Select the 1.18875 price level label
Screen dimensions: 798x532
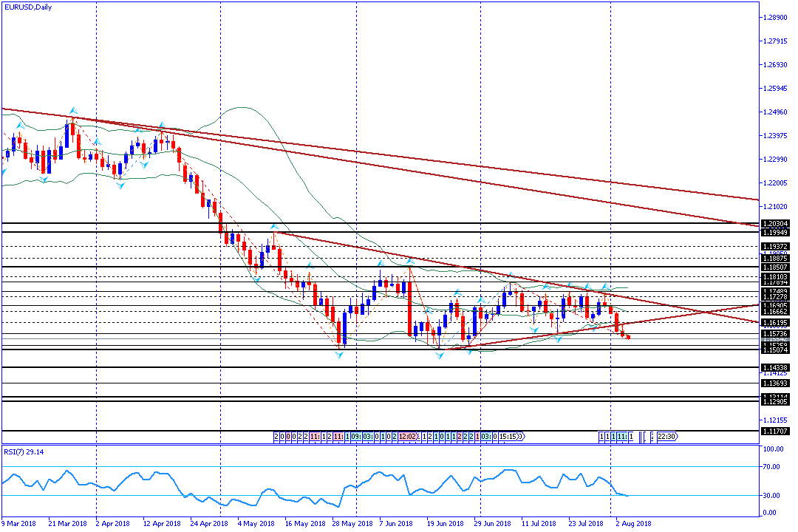click(x=775, y=259)
